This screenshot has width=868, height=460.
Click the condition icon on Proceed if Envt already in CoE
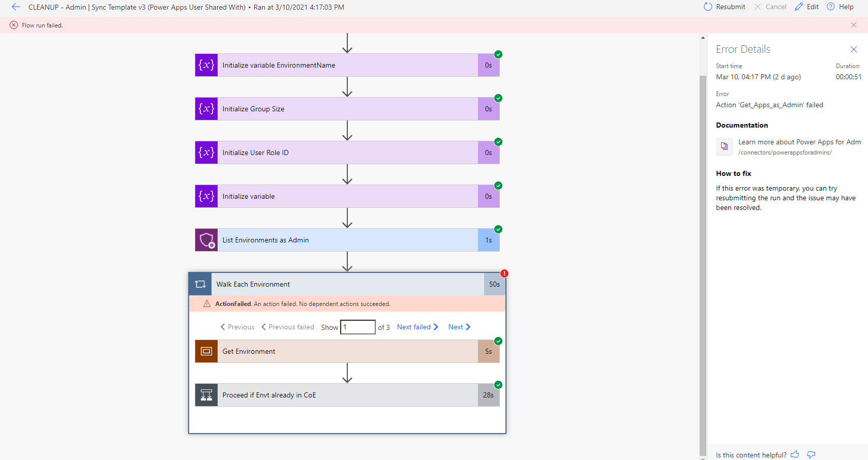[x=205, y=394]
